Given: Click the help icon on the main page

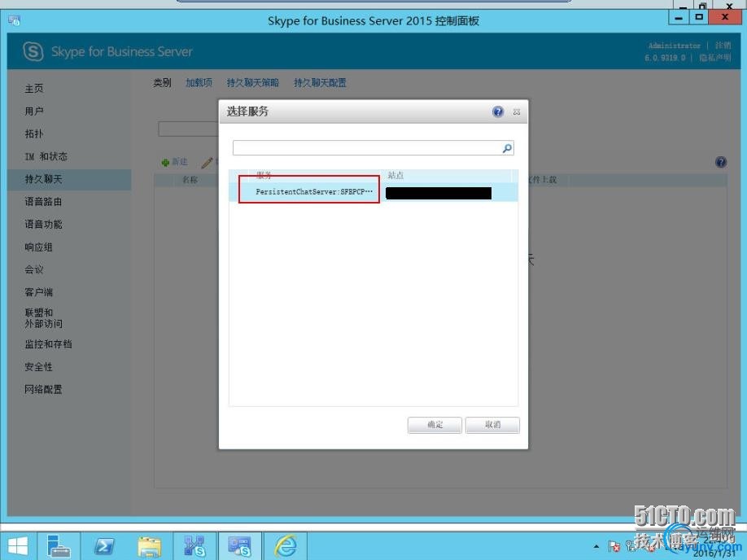Looking at the screenshot, I should [x=721, y=162].
